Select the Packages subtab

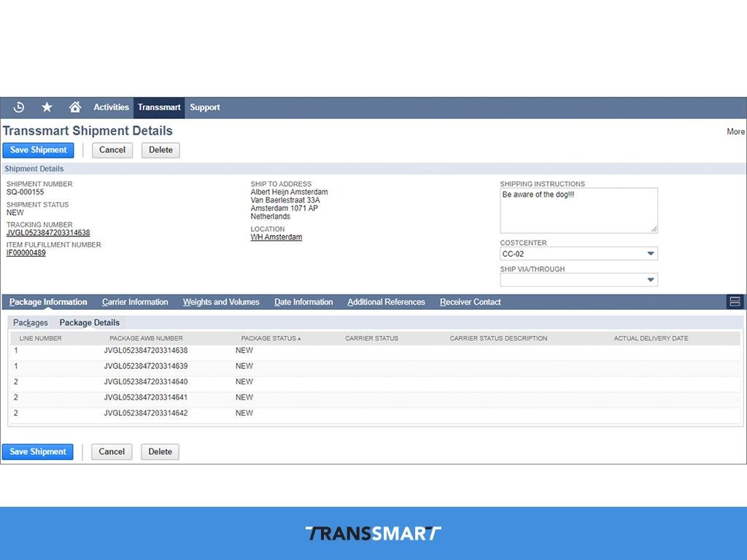tap(31, 322)
